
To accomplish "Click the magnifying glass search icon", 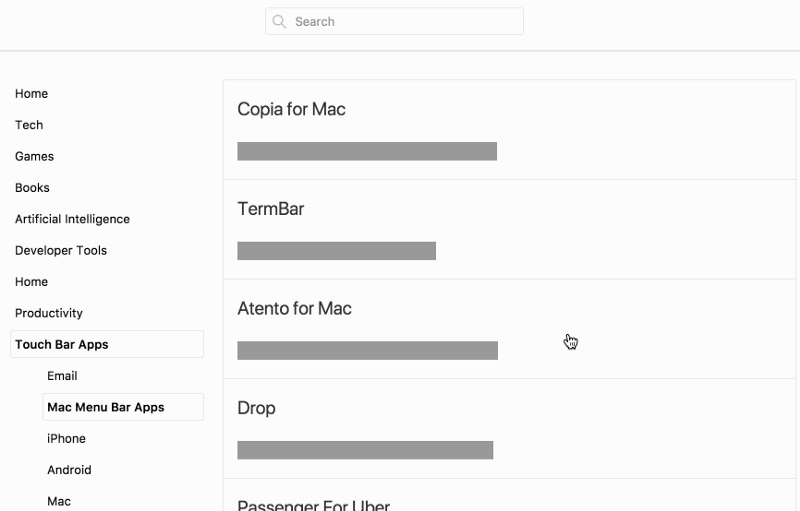I will pyautogui.click(x=281, y=22).
